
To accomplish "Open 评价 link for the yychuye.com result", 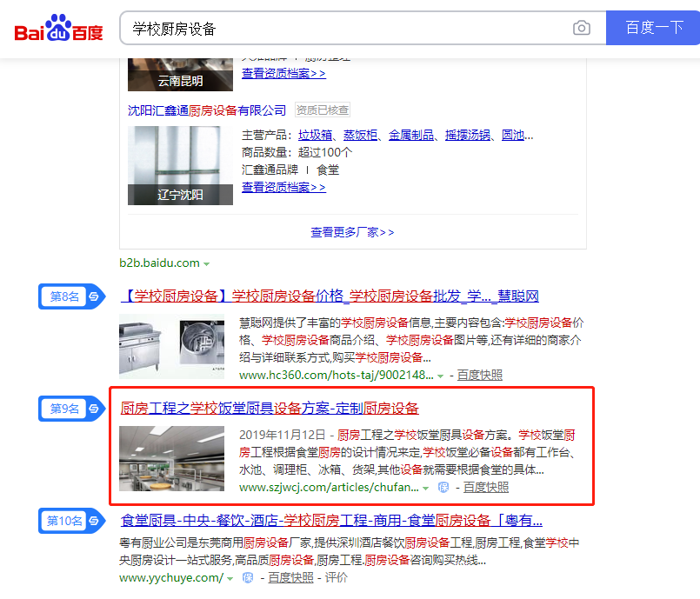I will 336,578.
